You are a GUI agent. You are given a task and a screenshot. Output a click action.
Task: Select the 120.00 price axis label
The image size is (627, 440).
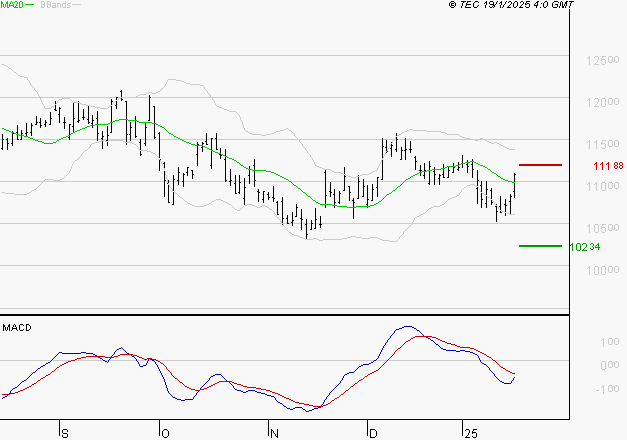(603, 102)
